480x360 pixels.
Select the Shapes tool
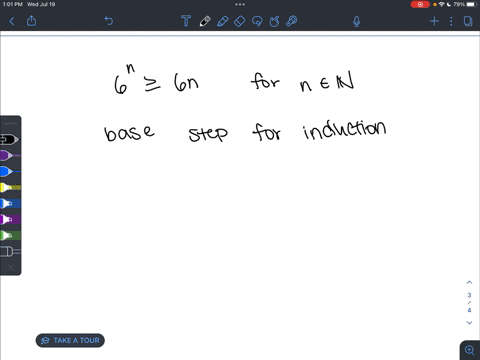tap(274, 21)
